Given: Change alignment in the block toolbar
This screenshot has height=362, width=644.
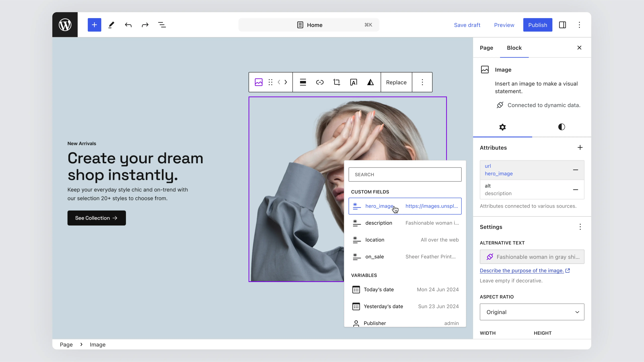Looking at the screenshot, I should point(303,82).
